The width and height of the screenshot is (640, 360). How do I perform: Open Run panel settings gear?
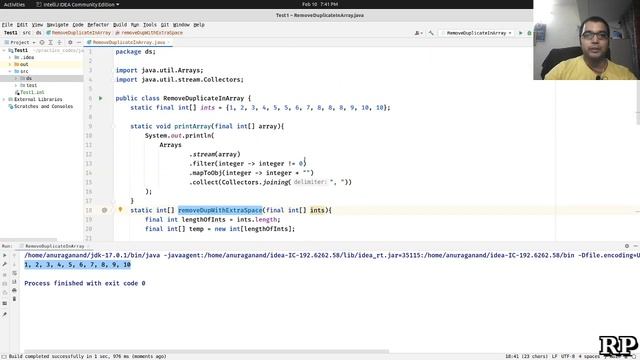(627, 246)
